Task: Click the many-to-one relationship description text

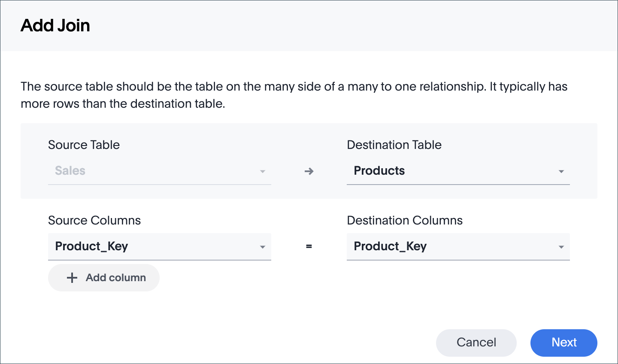Action: (x=294, y=95)
